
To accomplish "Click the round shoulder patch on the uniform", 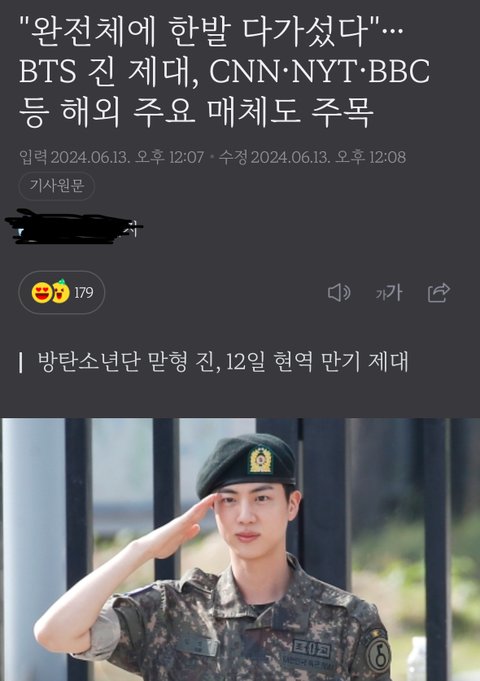I will point(377,653).
